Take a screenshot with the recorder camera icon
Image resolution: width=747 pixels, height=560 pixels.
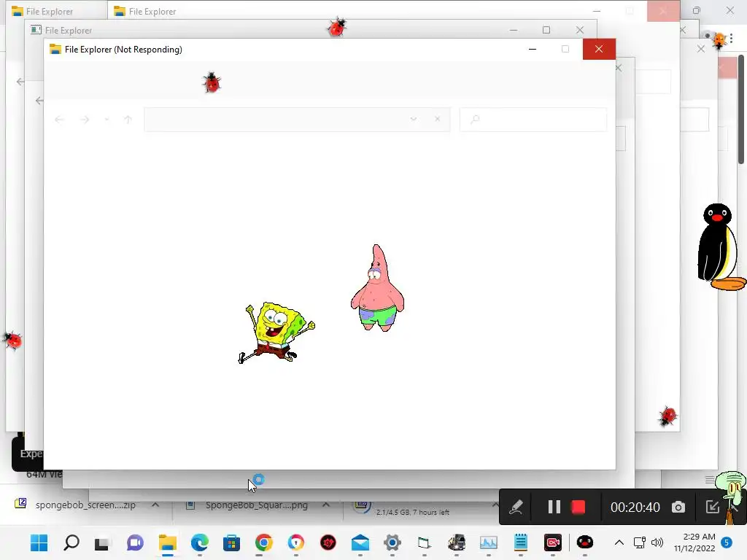tap(678, 507)
